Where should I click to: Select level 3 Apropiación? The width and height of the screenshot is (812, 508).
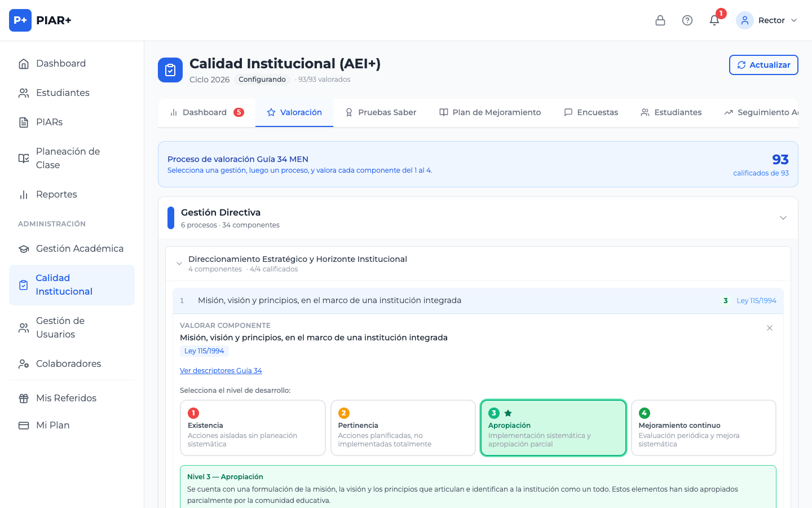coord(553,428)
